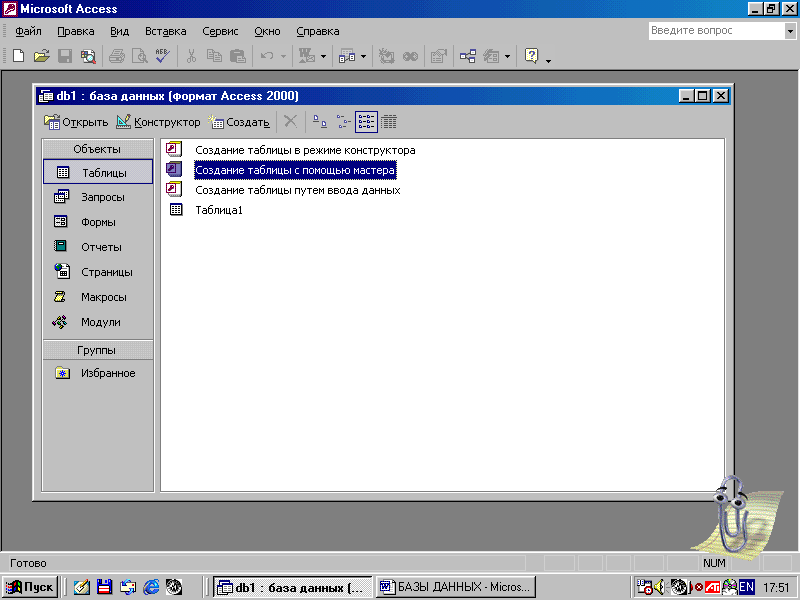Open the Справка menu
This screenshot has height=600, width=800.
317,31
